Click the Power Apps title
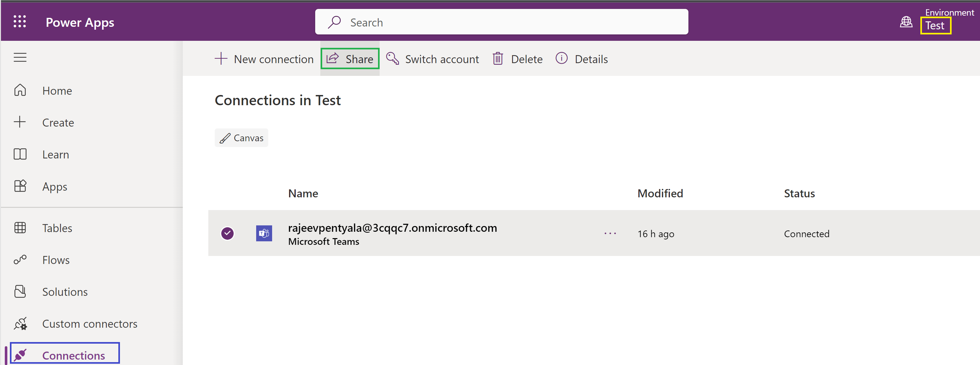This screenshot has height=365, width=980. click(80, 22)
